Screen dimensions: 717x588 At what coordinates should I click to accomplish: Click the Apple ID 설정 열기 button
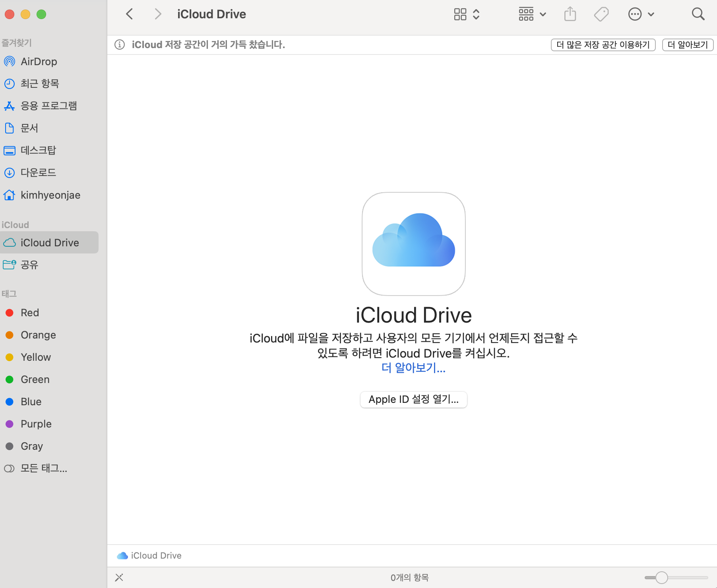click(x=413, y=399)
